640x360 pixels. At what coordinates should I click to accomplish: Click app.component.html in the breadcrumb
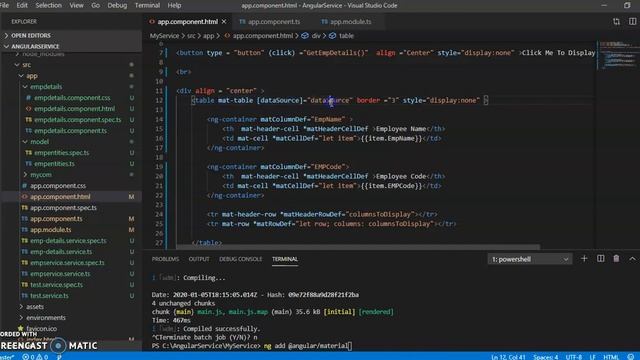pos(263,36)
